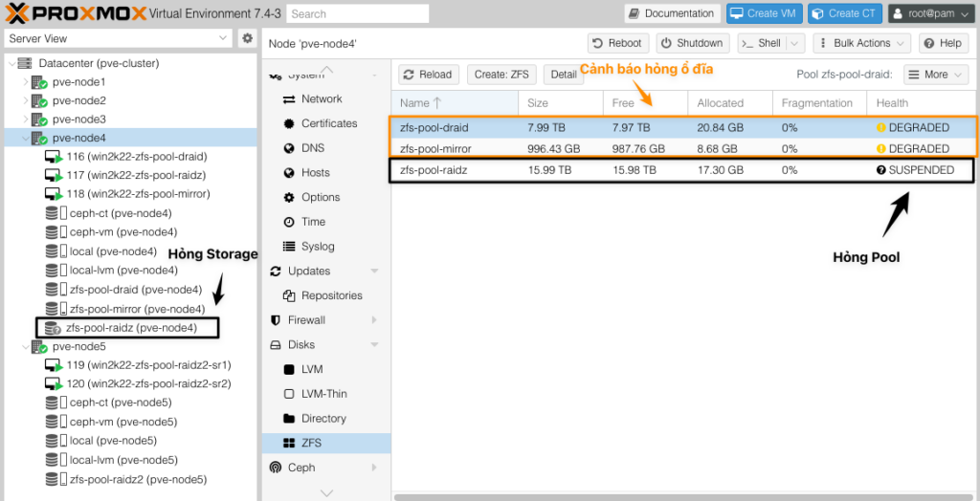Collapse the pve-node5 tree node
The width and height of the screenshot is (980, 501).
[x=26, y=346]
